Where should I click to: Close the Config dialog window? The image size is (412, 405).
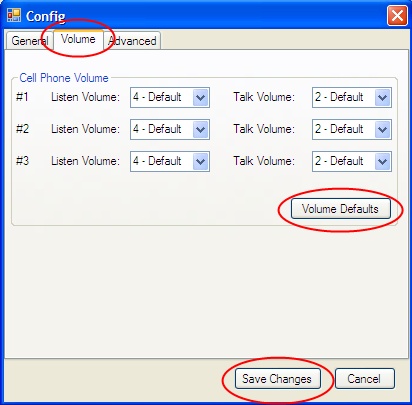pos(397,16)
